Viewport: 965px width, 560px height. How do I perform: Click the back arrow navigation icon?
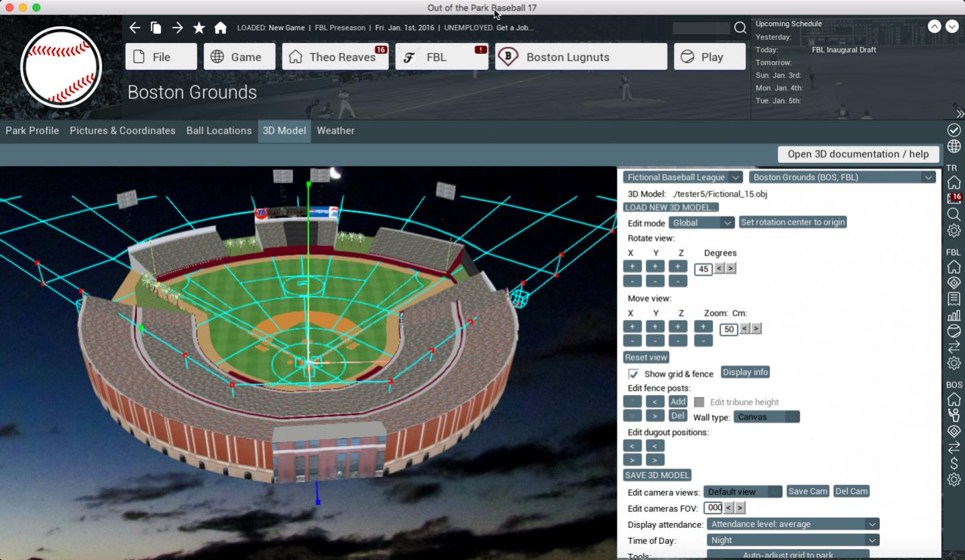point(135,27)
